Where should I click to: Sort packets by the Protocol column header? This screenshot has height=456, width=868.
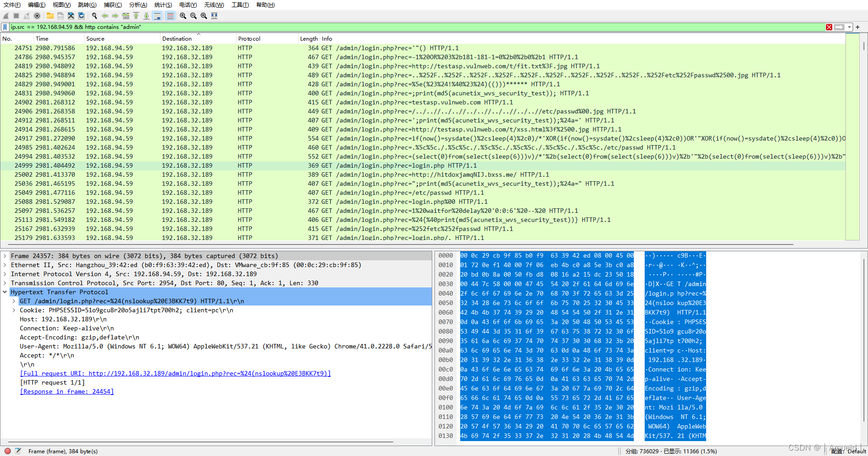coord(267,39)
